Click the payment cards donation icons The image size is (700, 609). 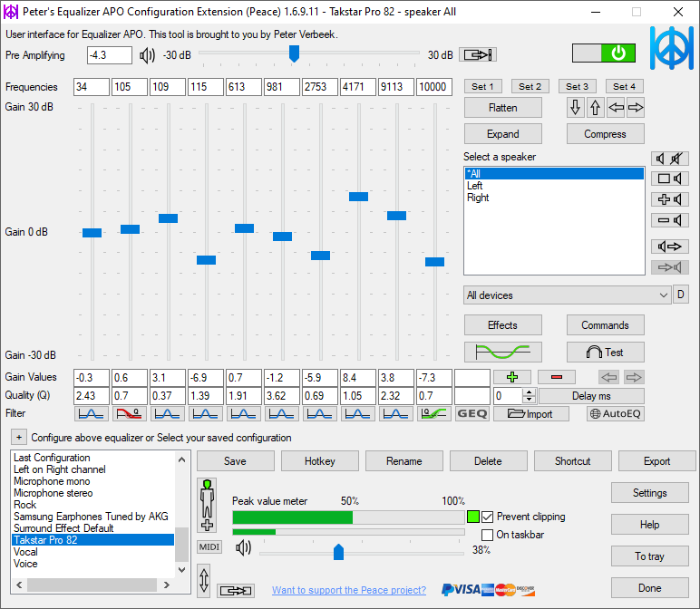pos(488,590)
